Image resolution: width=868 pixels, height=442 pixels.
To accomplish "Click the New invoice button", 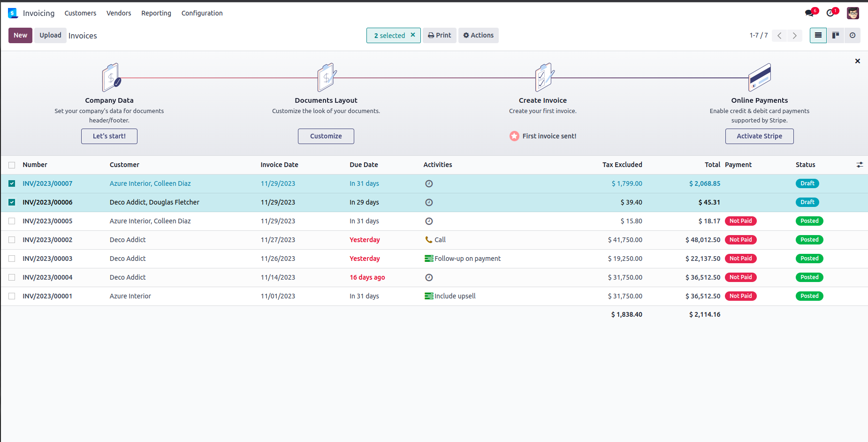I will (x=20, y=35).
